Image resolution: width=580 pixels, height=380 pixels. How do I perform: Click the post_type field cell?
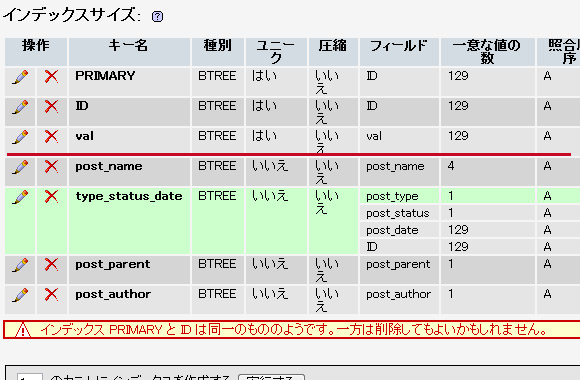click(399, 196)
